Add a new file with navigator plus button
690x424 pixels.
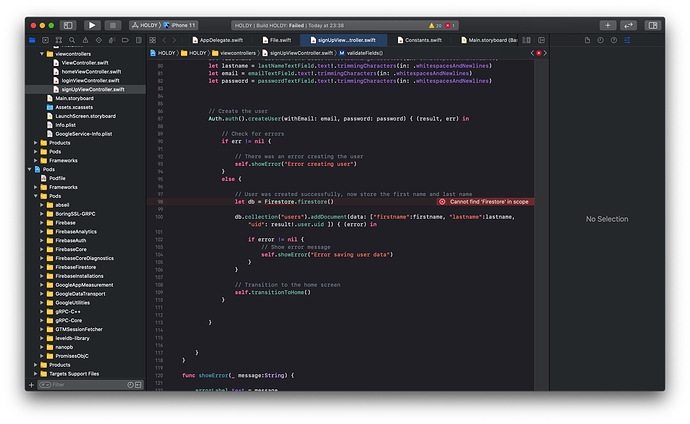tap(31, 385)
